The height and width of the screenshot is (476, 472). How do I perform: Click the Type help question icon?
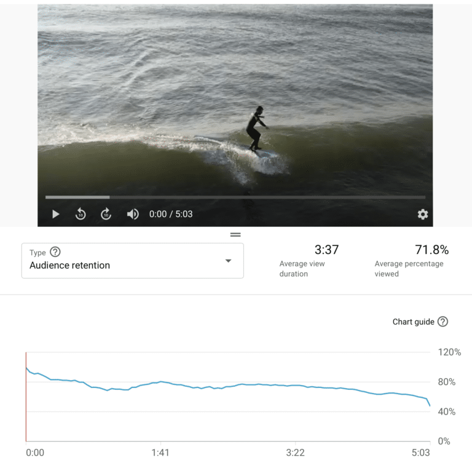pyautogui.click(x=55, y=252)
